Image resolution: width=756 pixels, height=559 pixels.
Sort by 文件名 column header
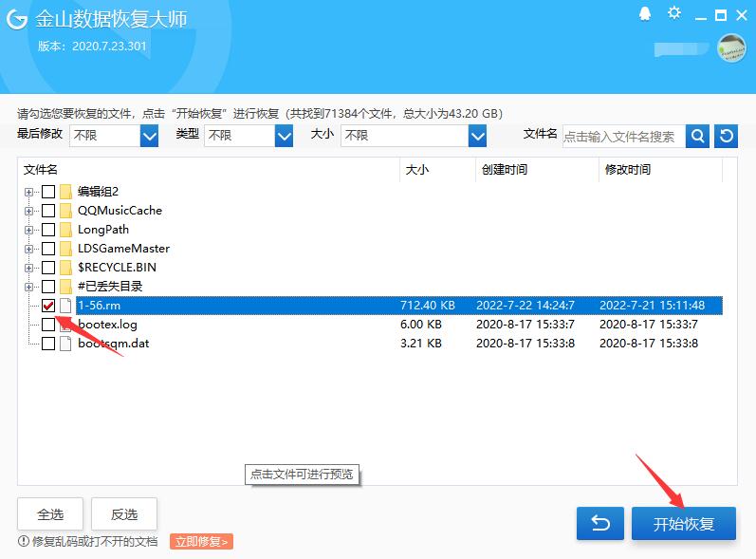click(209, 170)
